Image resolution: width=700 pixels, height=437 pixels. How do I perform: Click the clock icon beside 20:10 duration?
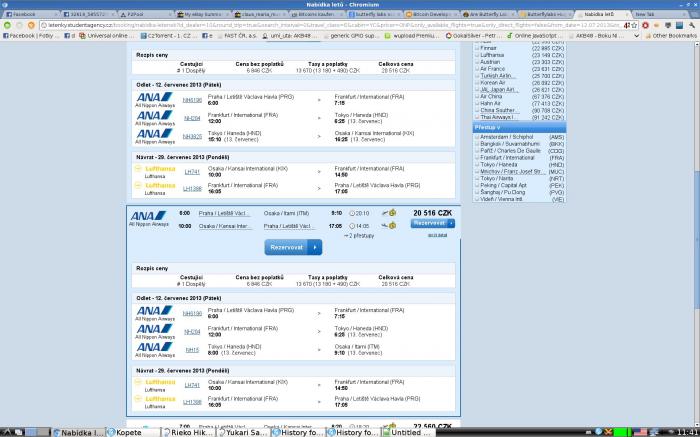[x=352, y=213]
